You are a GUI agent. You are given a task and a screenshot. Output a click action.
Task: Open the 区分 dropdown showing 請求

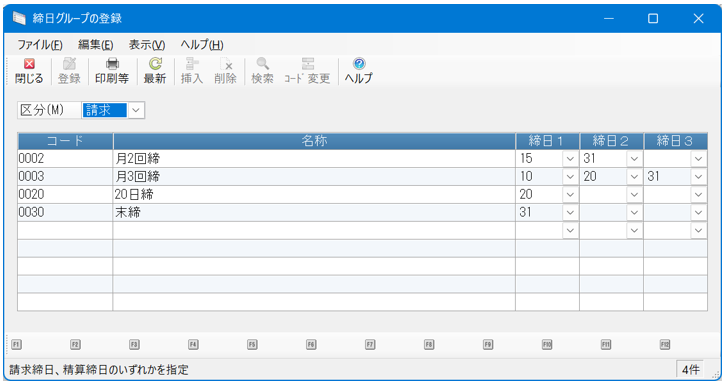click(136, 110)
